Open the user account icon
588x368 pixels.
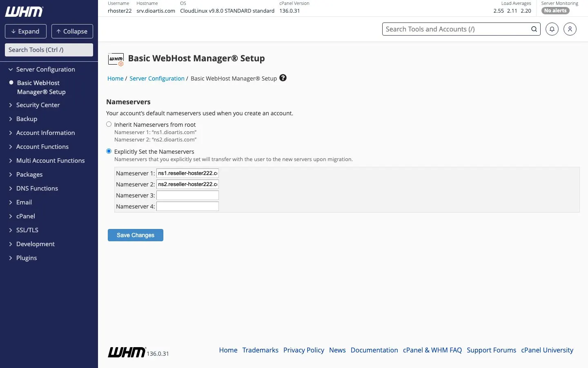[570, 29]
